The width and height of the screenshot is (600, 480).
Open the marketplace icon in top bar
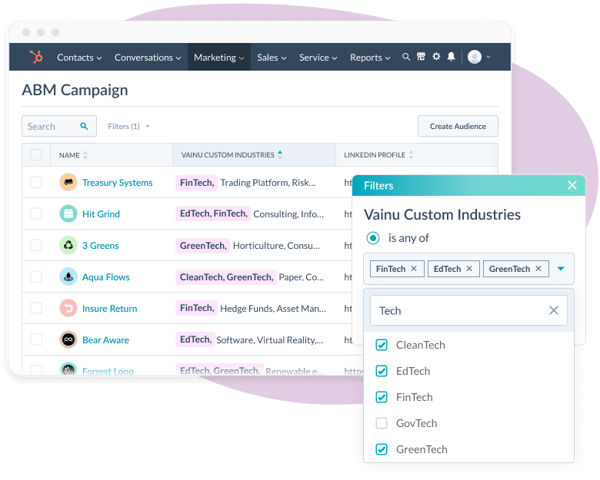pyautogui.click(x=421, y=58)
